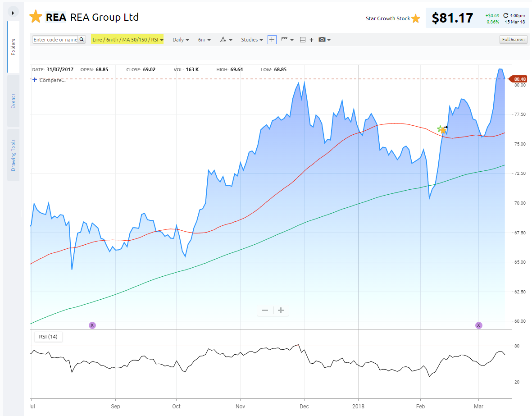Image resolution: width=532 pixels, height=416 pixels.
Task: Click the REA Group Ltd title
Action: [x=105, y=17]
